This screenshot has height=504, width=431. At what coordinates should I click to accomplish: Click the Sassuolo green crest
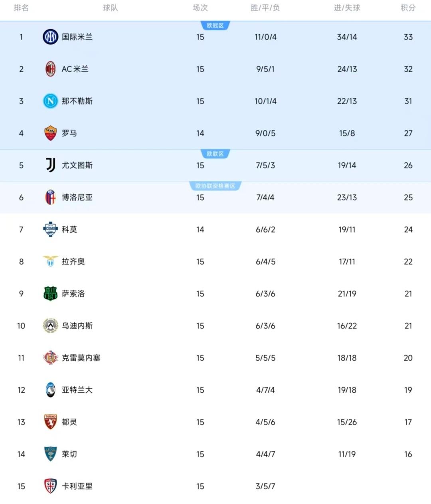pos(50,294)
